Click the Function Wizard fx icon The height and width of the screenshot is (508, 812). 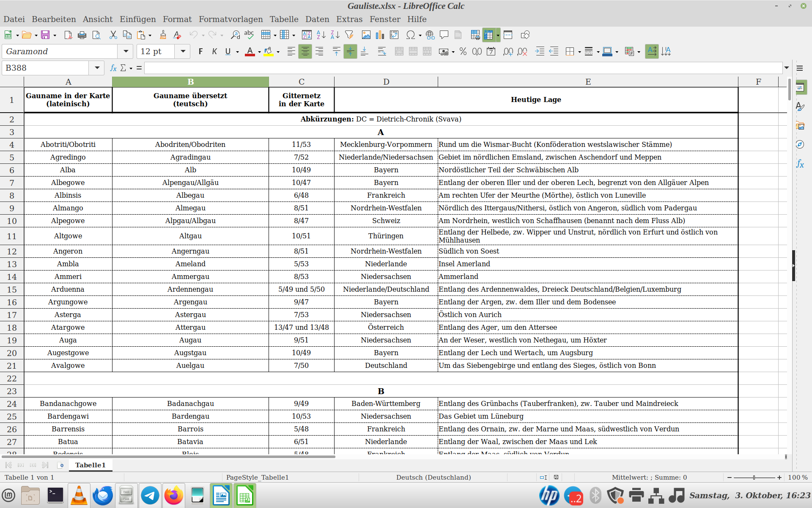click(x=113, y=68)
